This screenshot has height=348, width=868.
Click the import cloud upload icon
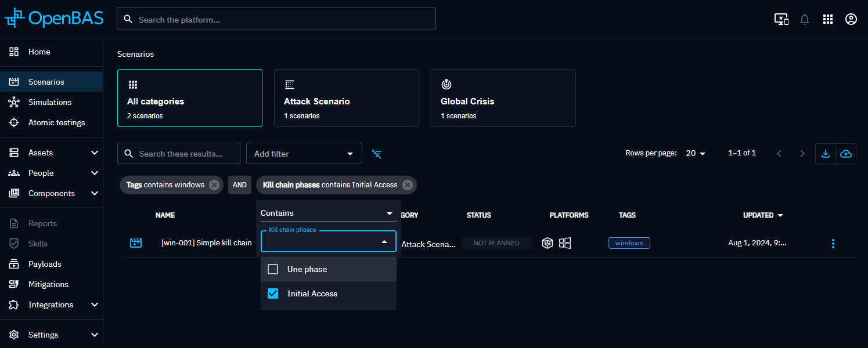(x=846, y=154)
